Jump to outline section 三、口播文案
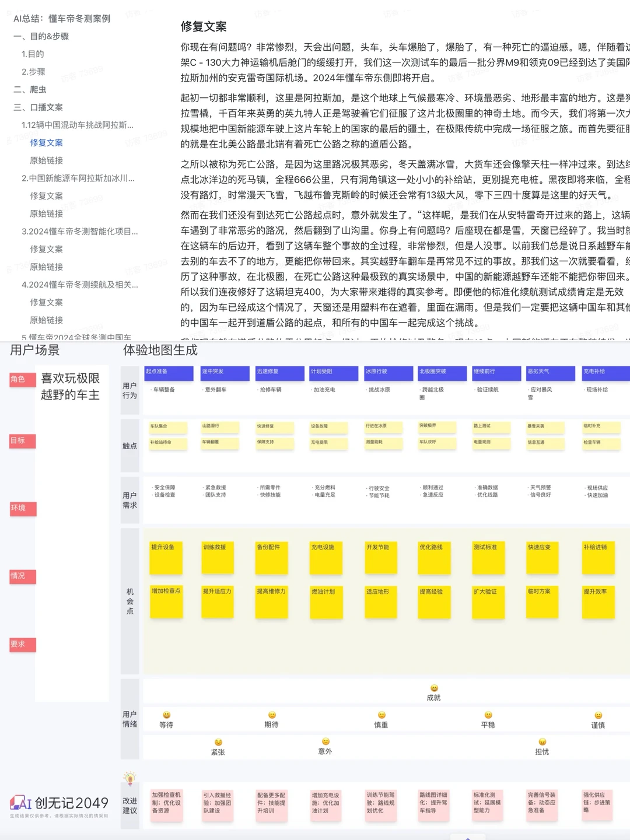 [x=38, y=107]
